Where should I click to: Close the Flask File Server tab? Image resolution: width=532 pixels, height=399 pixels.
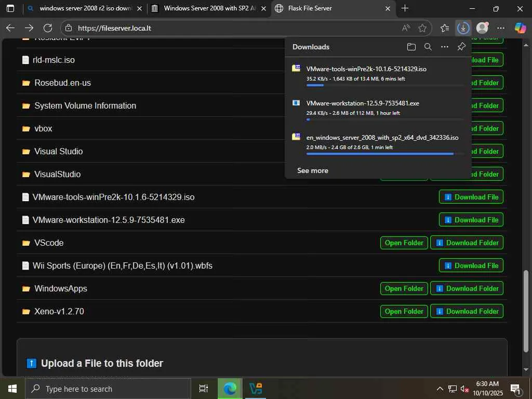[x=388, y=8]
